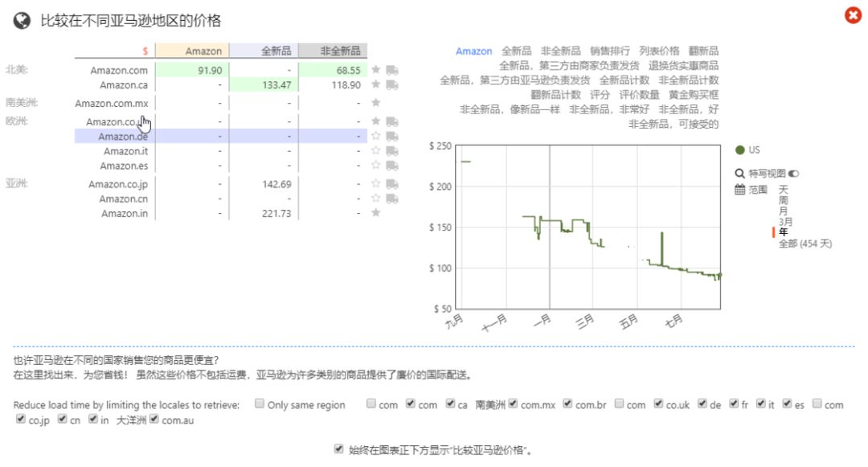Click the globe icon beside the title

(22, 21)
